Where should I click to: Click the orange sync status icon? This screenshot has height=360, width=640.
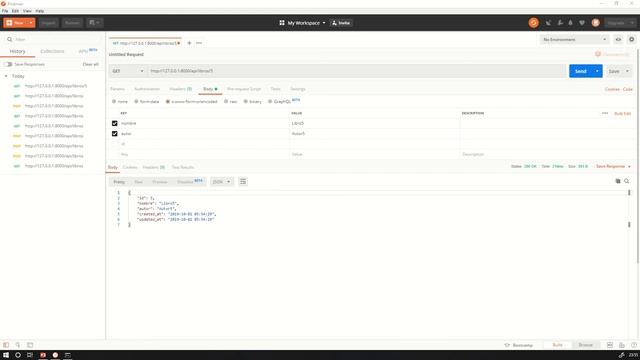point(533,23)
